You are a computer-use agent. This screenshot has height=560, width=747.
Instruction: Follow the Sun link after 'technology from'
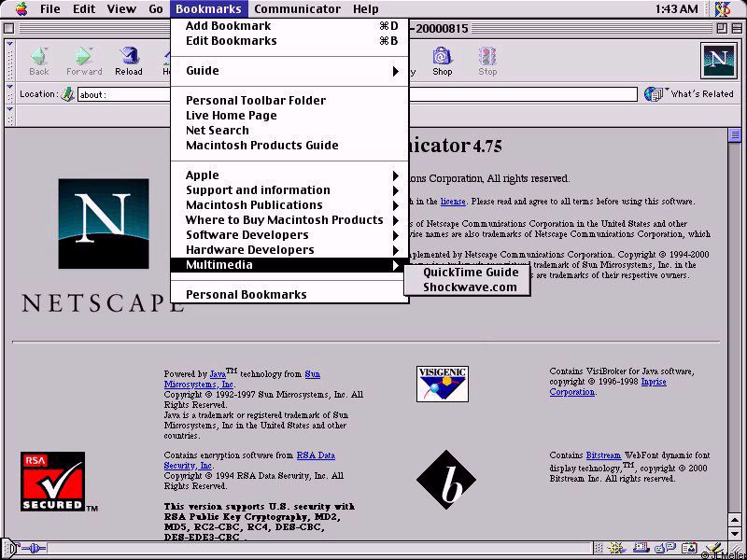[313, 374]
